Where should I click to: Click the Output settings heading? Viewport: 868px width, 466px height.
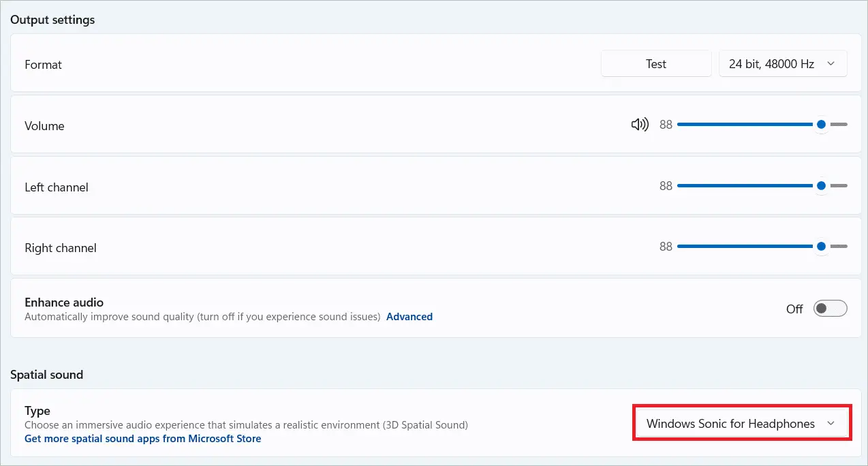coord(52,20)
